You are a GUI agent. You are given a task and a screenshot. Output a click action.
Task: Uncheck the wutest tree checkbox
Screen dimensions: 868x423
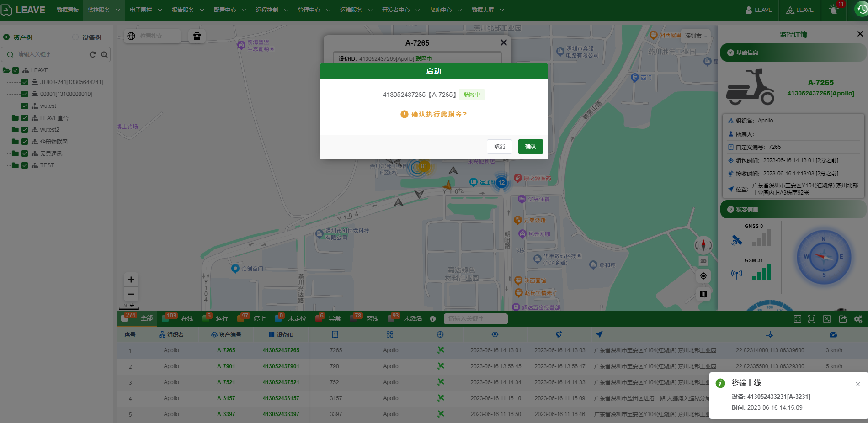[x=25, y=106]
